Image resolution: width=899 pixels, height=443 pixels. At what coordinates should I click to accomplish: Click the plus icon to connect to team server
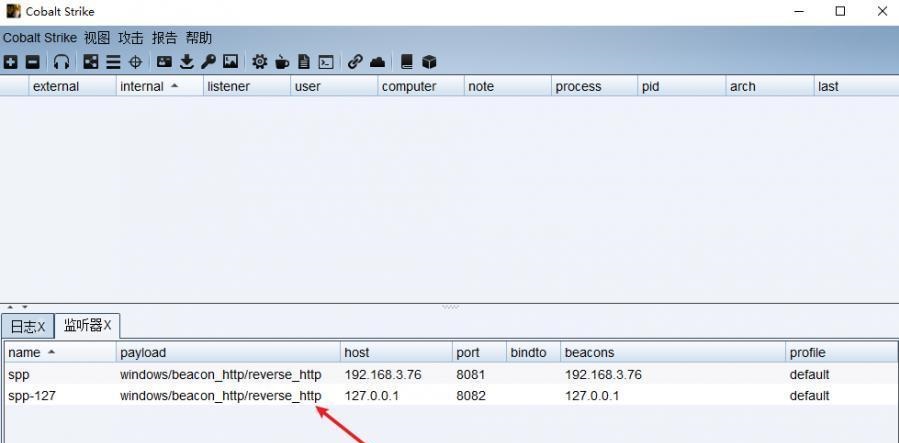(10, 62)
